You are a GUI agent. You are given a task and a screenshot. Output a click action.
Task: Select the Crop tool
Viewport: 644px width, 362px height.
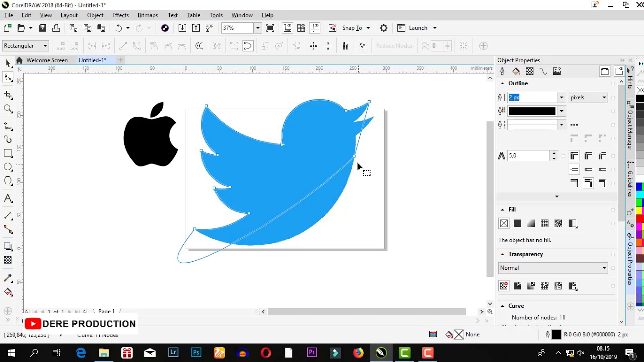tap(8, 95)
